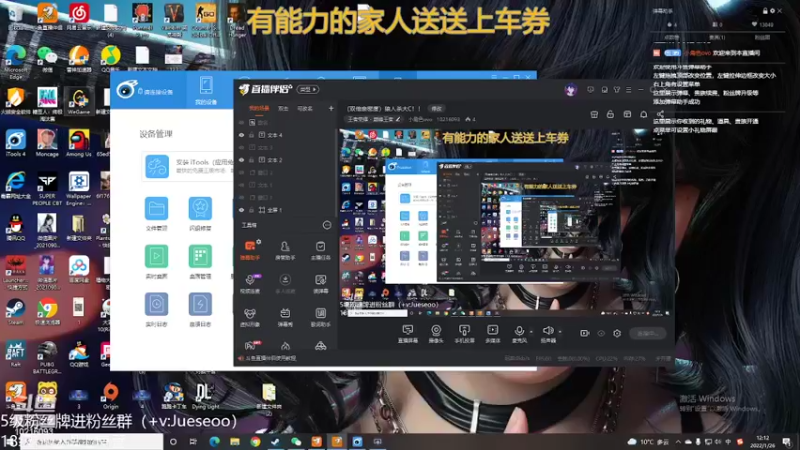Show the hidden 文本 3 layer
800x450 pixels.
(241, 147)
